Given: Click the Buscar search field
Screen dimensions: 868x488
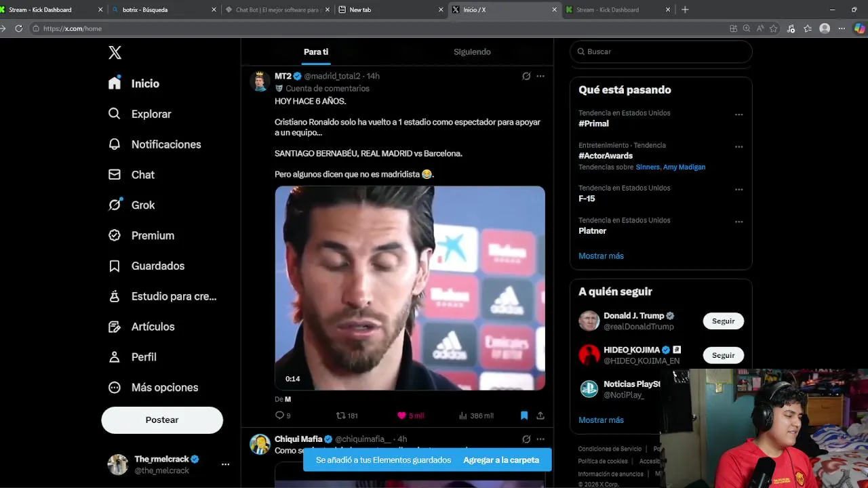Looking at the screenshot, I should [x=661, y=52].
